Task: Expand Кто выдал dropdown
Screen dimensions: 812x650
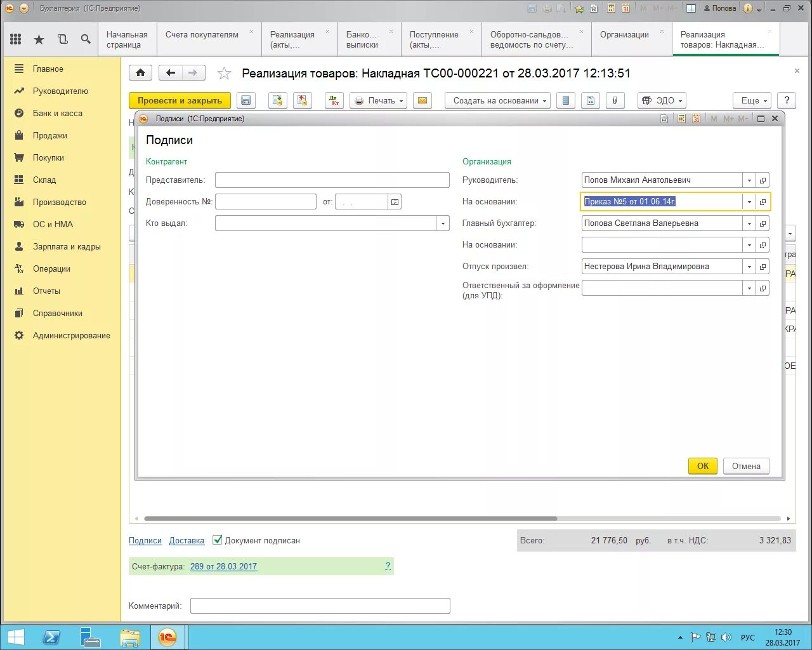Action: tap(443, 223)
